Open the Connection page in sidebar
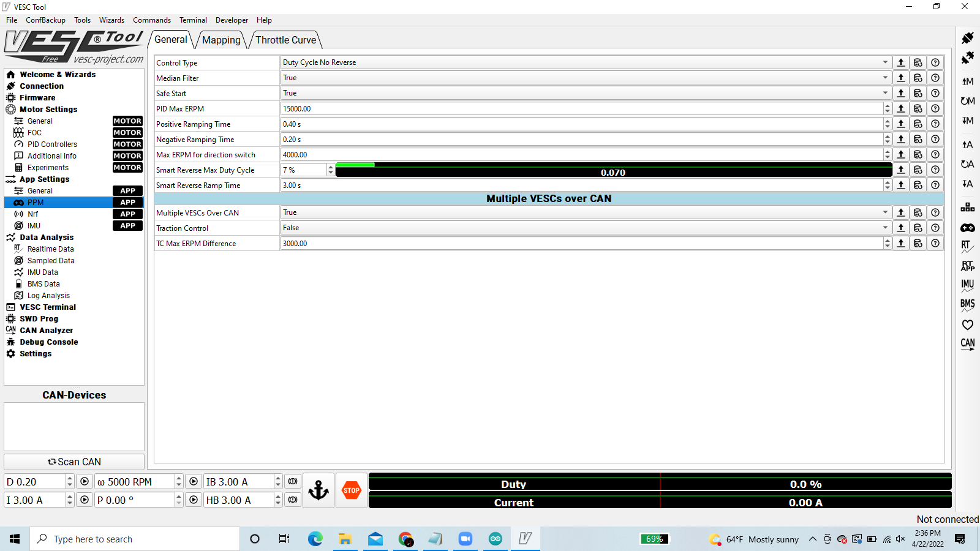This screenshot has height=551, width=980. click(x=42, y=86)
